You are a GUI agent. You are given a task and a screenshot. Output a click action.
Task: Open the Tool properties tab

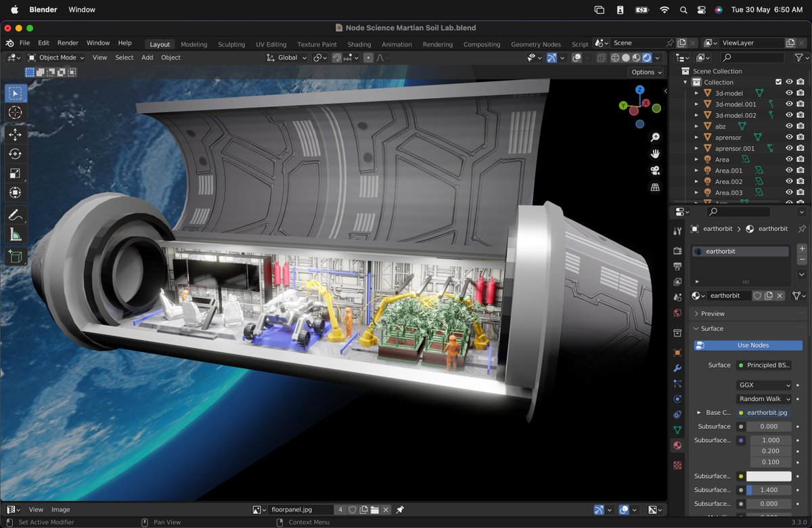pos(677,232)
